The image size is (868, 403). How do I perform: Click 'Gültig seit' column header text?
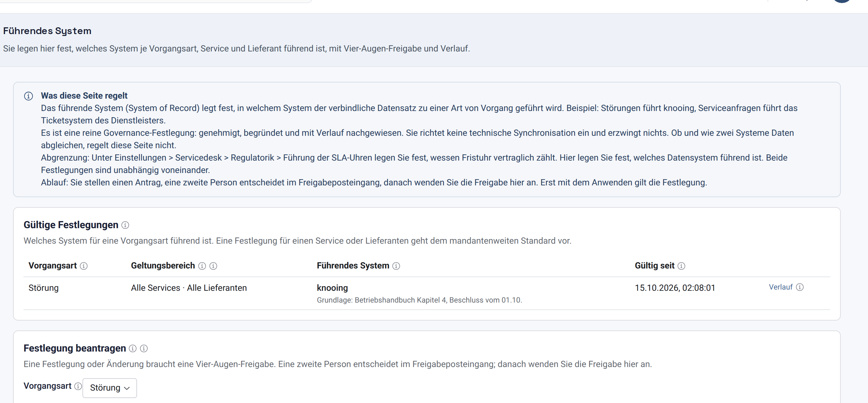654,266
